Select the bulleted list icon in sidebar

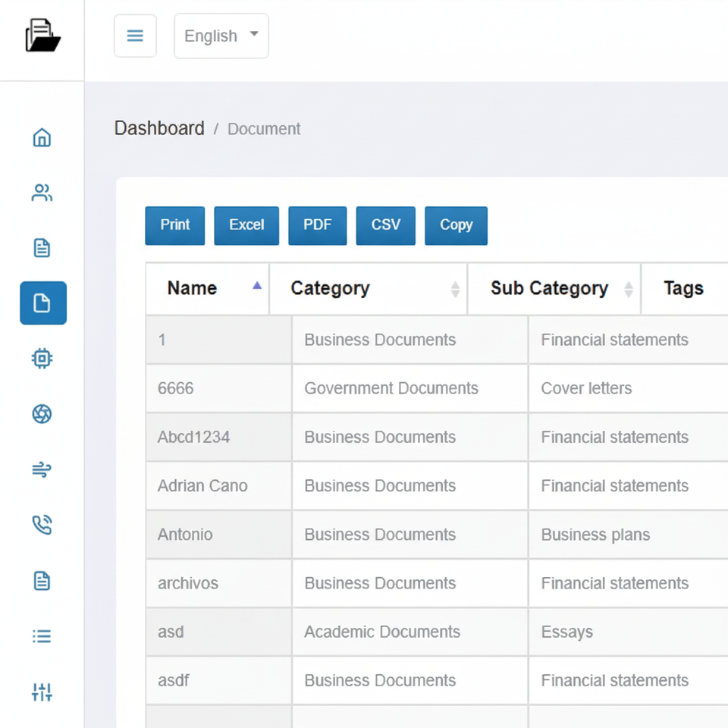[x=42, y=636]
